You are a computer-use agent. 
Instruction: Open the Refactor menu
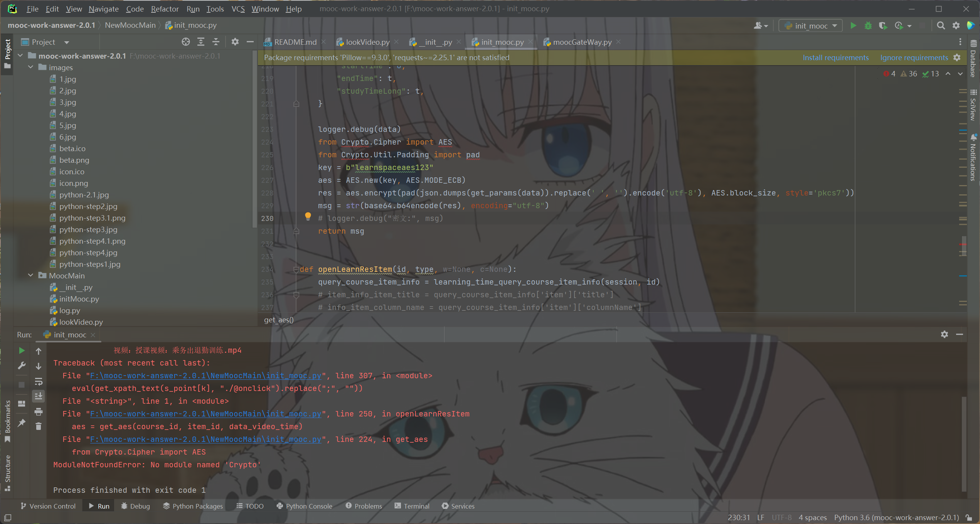[x=165, y=9]
